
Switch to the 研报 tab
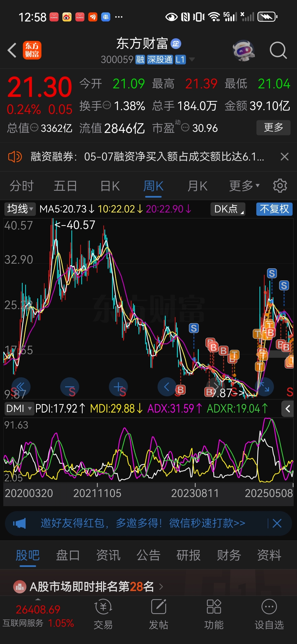[189, 555]
